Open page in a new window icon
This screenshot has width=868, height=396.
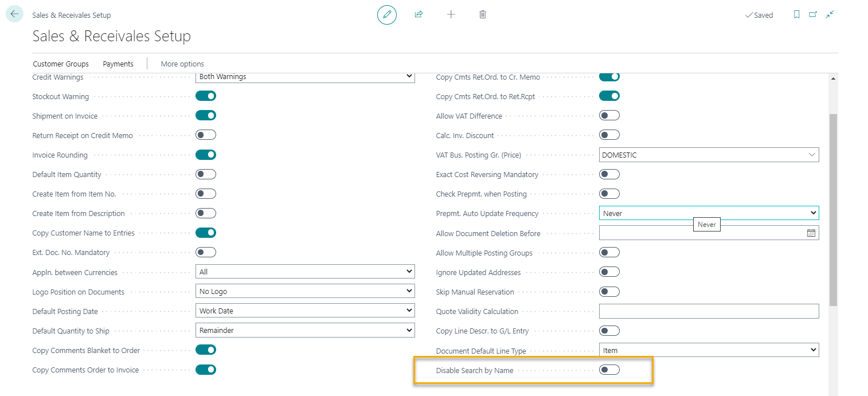(812, 15)
